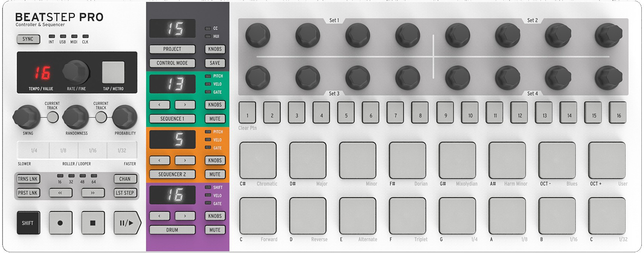Hit the A# Harm Minor pad
Viewport: 644px width, 253px height.
point(507,160)
